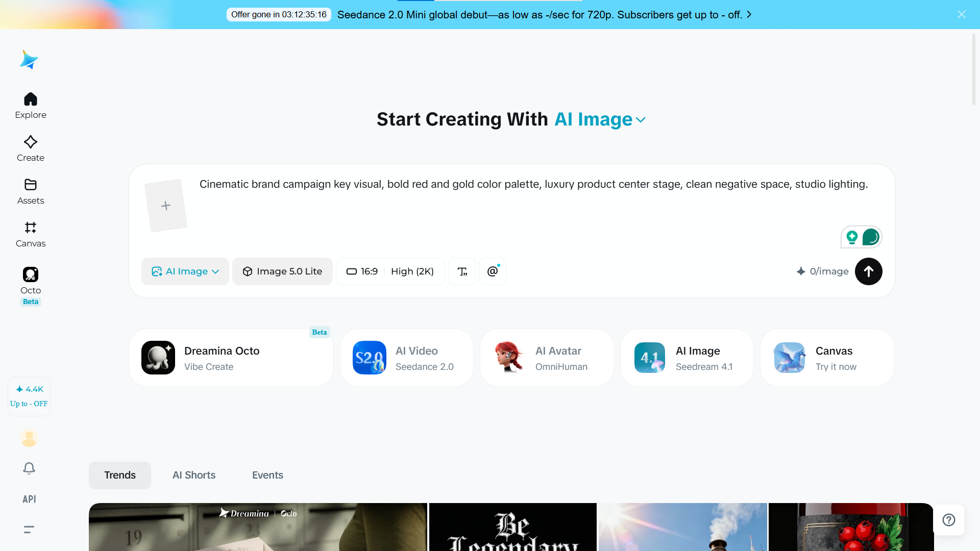Open the AI Video Seedance 2.0 card
Viewport: 980px width, 551px height.
tap(407, 358)
